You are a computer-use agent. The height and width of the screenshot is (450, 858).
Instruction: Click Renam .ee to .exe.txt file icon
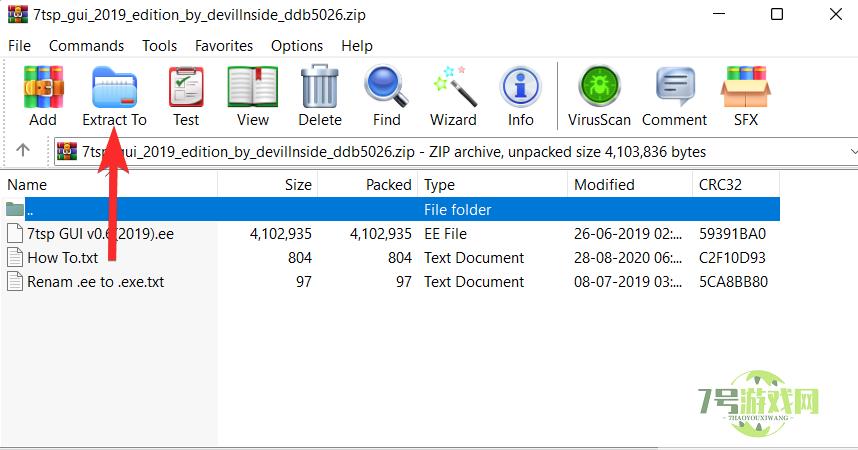click(15, 281)
